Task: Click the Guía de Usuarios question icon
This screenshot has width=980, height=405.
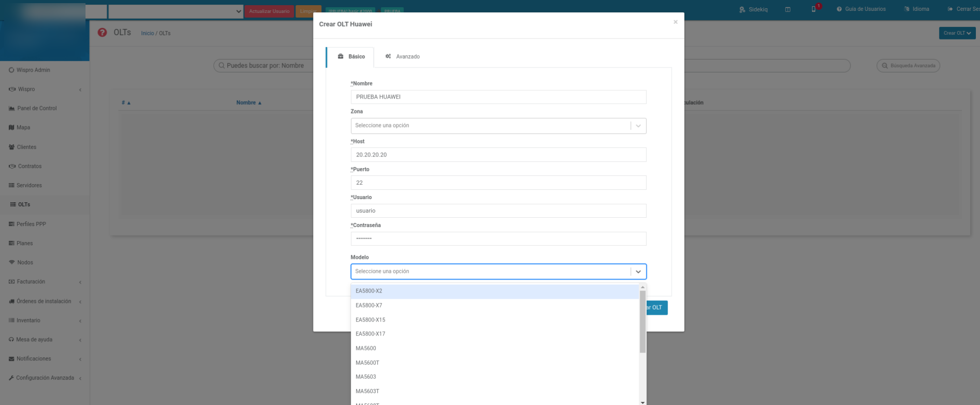Action: coord(839,9)
